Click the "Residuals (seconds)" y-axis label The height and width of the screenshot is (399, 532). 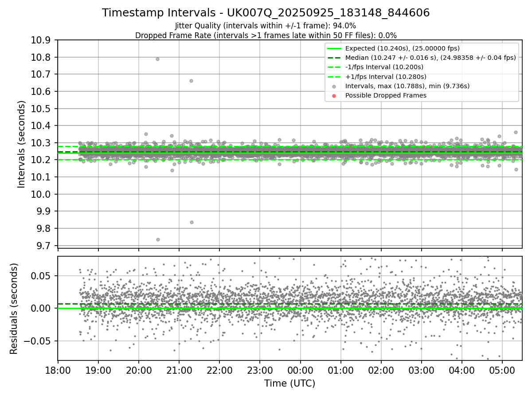click(x=14, y=309)
